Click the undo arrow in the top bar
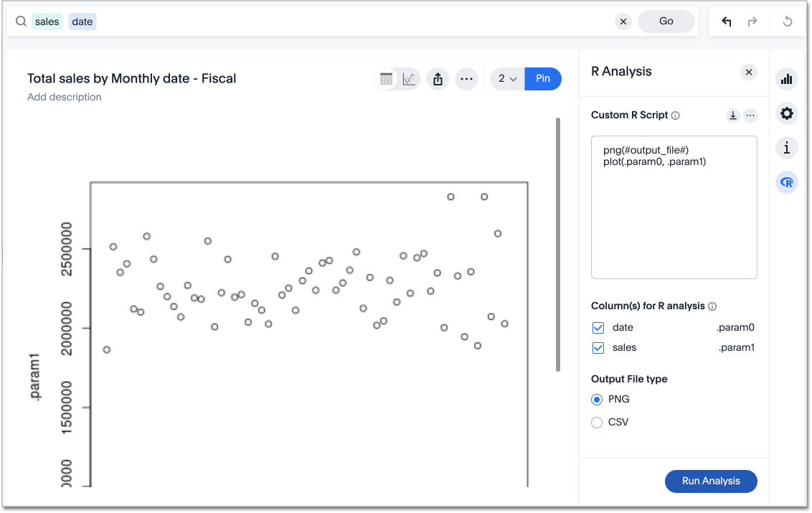 pos(726,22)
